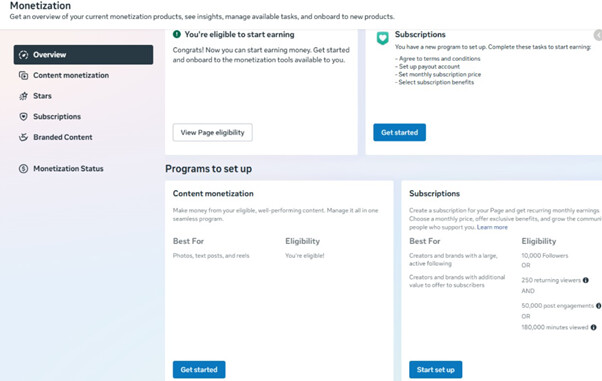Click info icon next to 180,000 minutes viewed

coord(594,327)
